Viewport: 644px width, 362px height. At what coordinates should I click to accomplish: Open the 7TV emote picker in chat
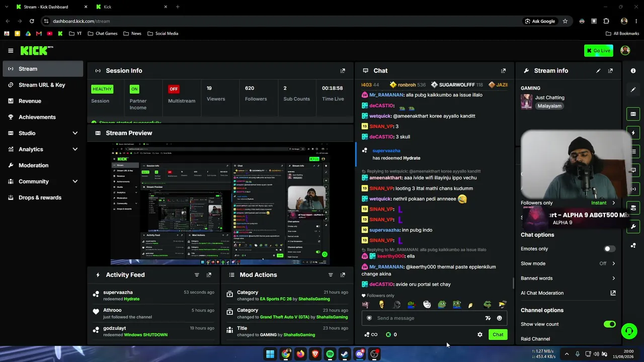[488, 318]
